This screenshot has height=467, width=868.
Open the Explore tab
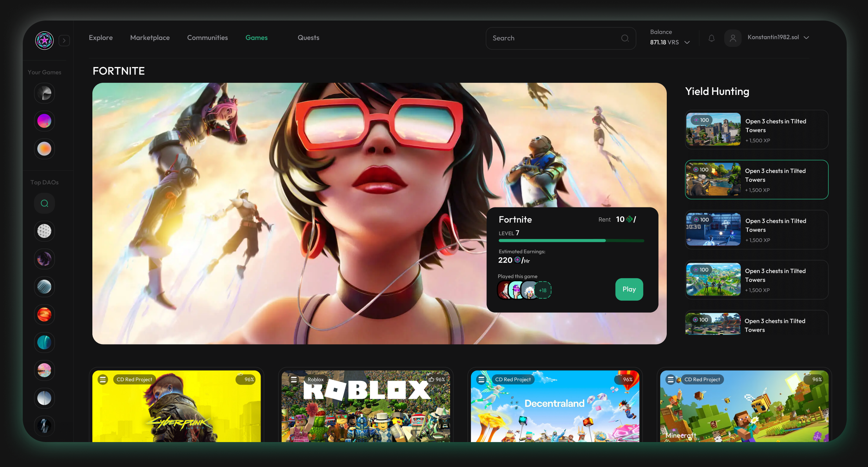click(x=101, y=38)
